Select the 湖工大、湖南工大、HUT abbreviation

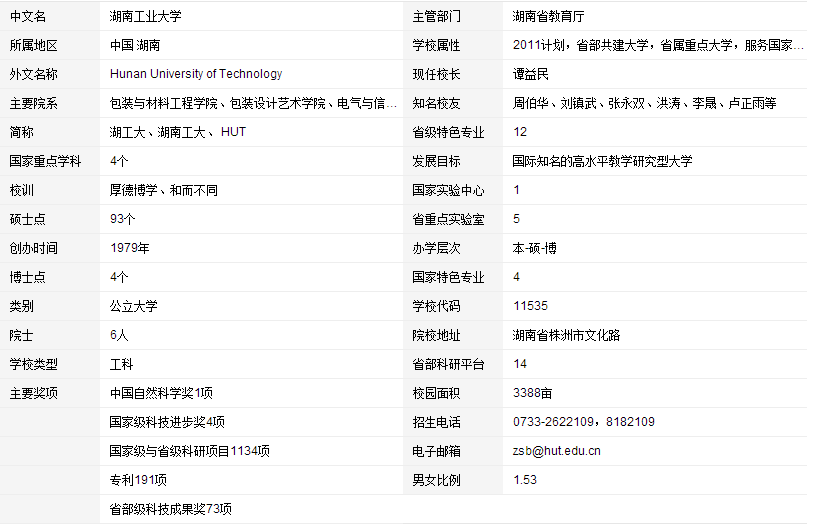pos(178,132)
